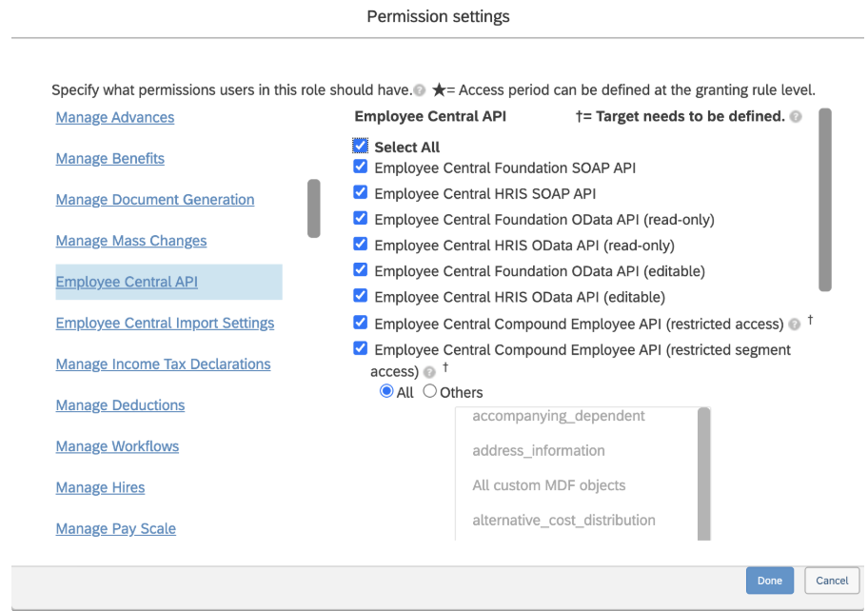Screen dimensions: 868x611
Task: Click the left category list scrollbar
Action: tap(313, 208)
